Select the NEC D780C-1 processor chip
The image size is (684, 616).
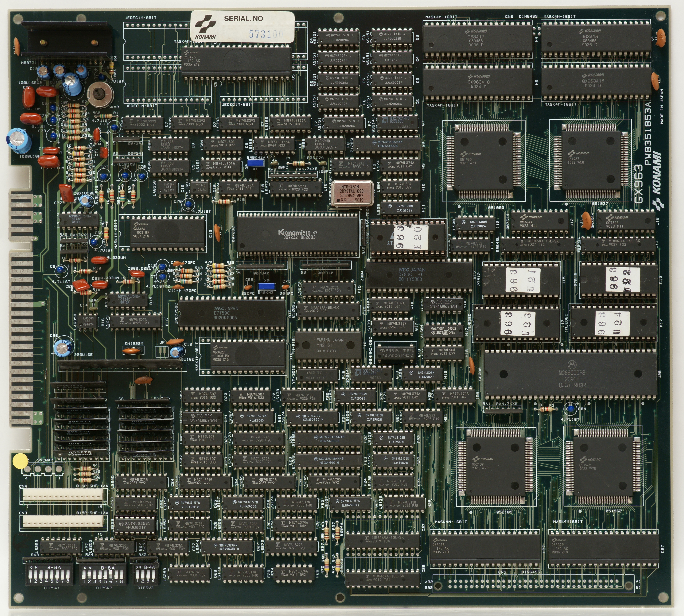419,276
